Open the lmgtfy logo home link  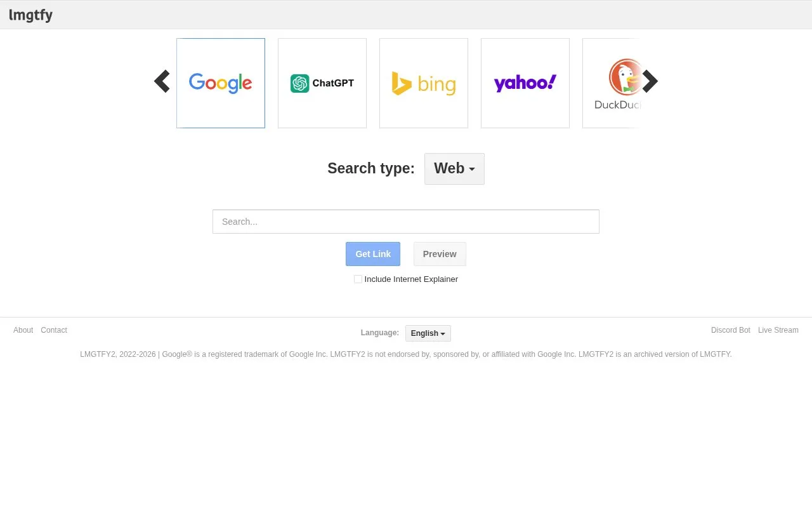(x=30, y=15)
